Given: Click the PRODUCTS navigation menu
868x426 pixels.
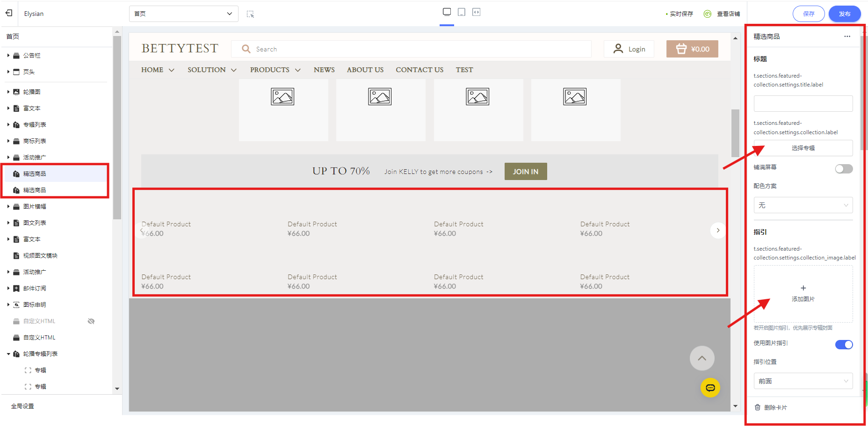Looking at the screenshot, I should coord(275,70).
